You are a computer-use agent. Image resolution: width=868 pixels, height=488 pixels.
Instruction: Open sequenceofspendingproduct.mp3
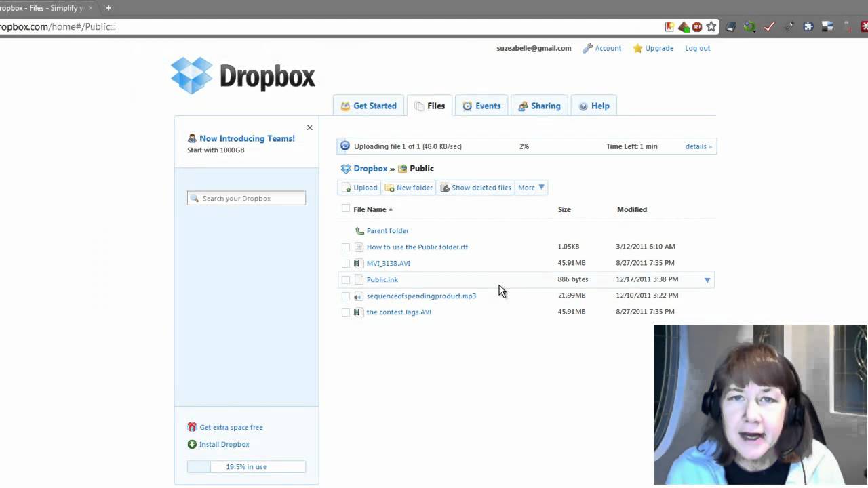(421, 296)
